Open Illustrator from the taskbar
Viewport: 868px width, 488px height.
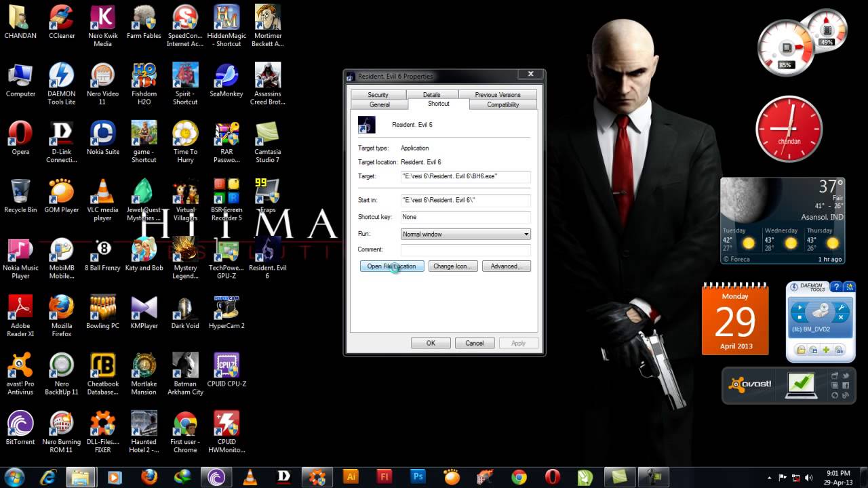(x=351, y=476)
